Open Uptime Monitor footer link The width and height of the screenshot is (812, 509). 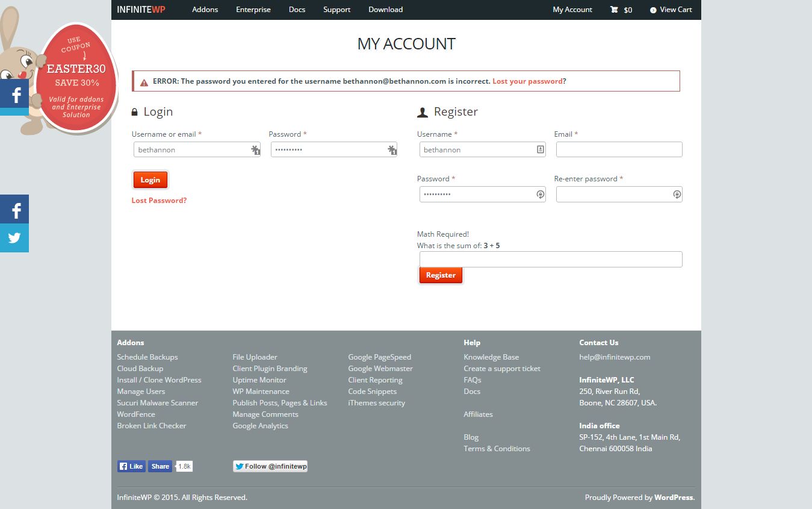(x=259, y=380)
